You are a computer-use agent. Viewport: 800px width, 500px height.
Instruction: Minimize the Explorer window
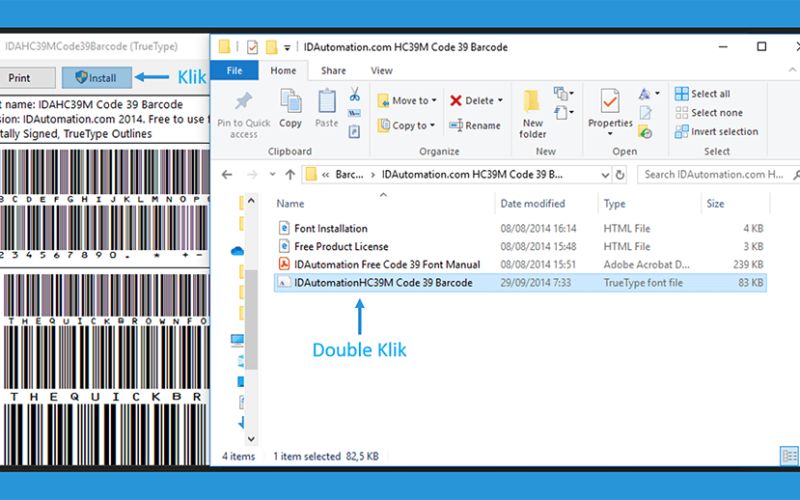tap(723, 46)
